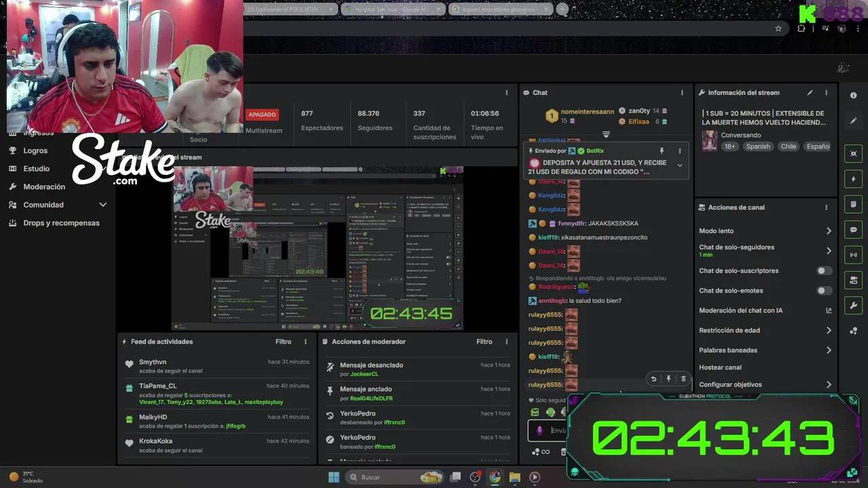This screenshot has width=868, height=488.
Task: Select the channel actions sidebar icon
Action: (853, 280)
